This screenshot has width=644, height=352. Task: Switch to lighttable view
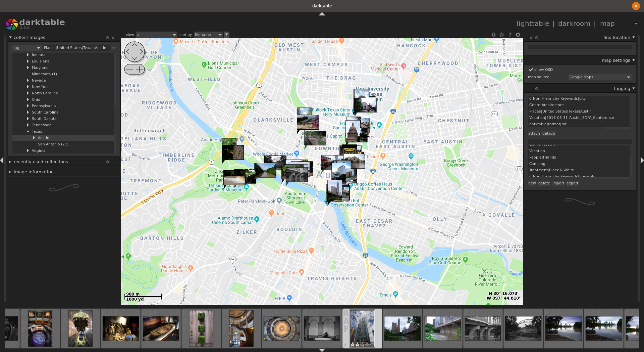pos(533,24)
